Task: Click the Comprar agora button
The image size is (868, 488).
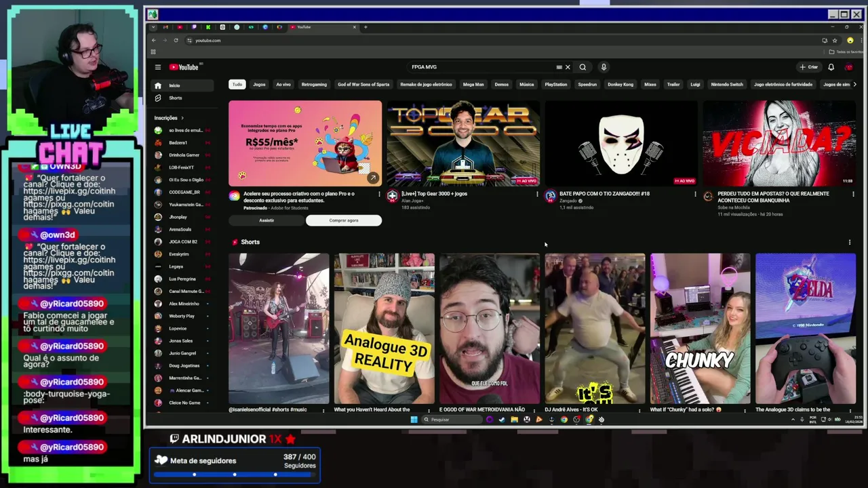Action: pyautogui.click(x=344, y=220)
